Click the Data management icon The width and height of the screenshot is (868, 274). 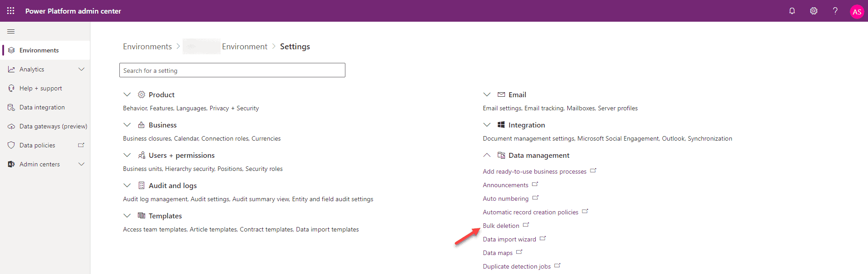click(501, 155)
